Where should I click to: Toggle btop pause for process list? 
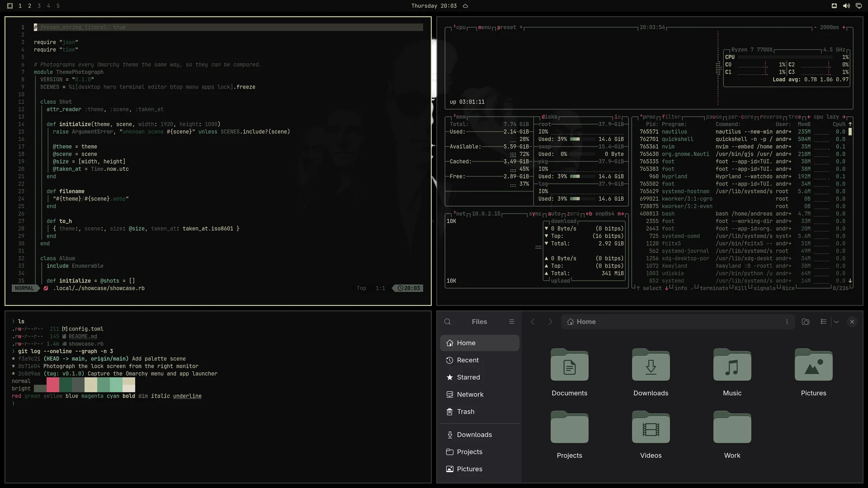714,117
